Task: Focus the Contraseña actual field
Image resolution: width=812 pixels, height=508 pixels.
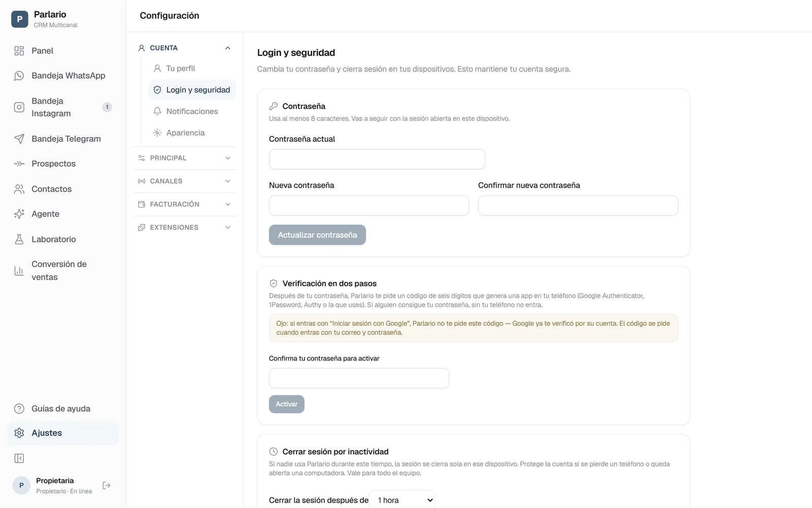Action: (377, 159)
